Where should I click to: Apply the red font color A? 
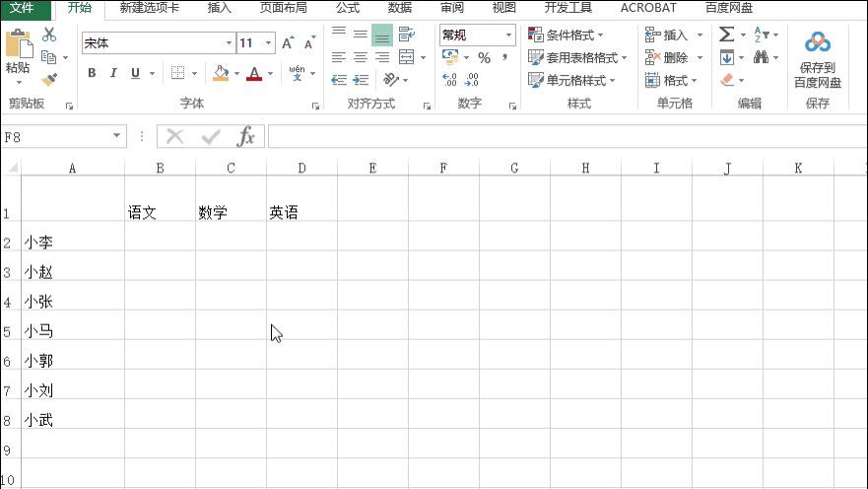pyautogui.click(x=254, y=73)
